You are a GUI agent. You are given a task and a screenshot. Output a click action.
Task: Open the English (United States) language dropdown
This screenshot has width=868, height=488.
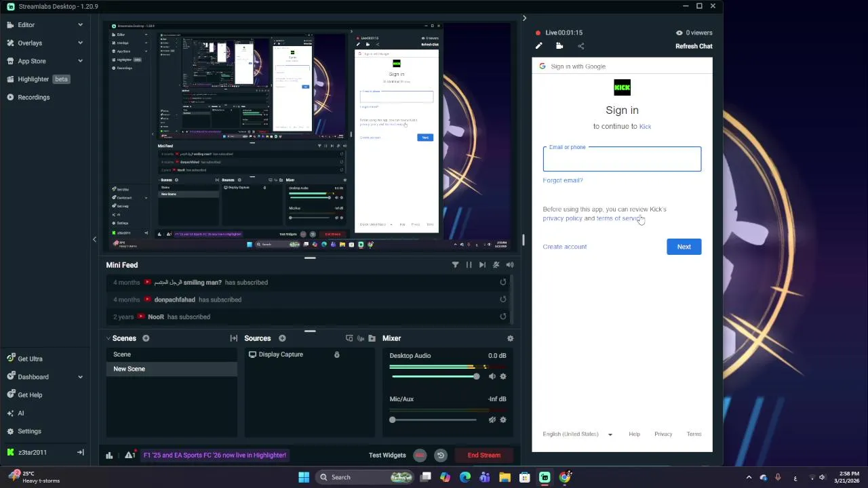(x=578, y=434)
